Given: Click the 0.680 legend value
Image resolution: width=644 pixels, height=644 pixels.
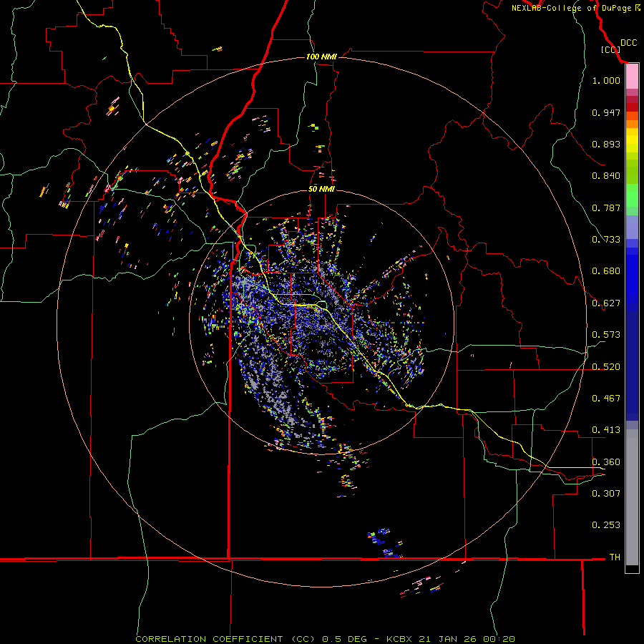Looking at the screenshot, I should click(x=606, y=271).
